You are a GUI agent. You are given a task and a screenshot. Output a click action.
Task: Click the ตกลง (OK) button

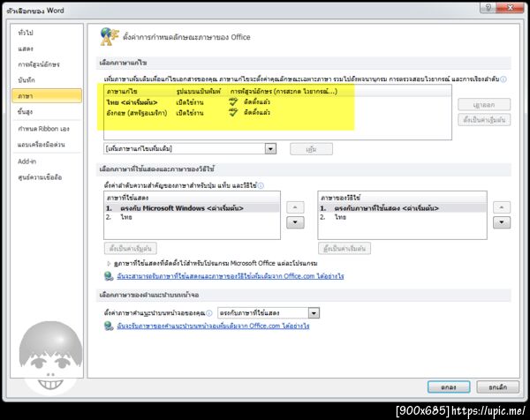tap(449, 387)
